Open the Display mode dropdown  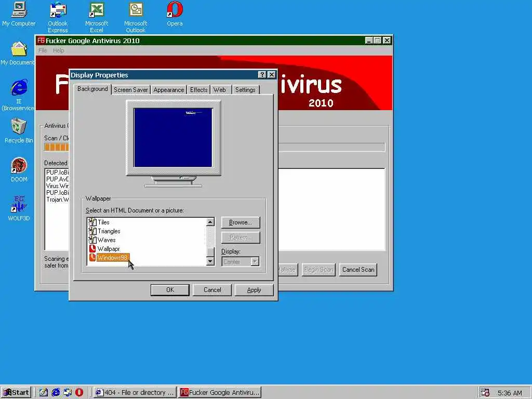click(x=255, y=262)
